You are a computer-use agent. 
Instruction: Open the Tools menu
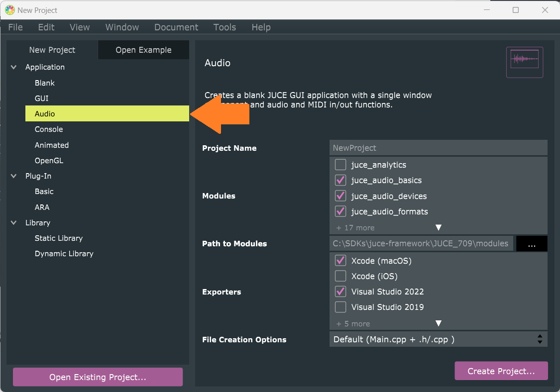pyautogui.click(x=224, y=27)
